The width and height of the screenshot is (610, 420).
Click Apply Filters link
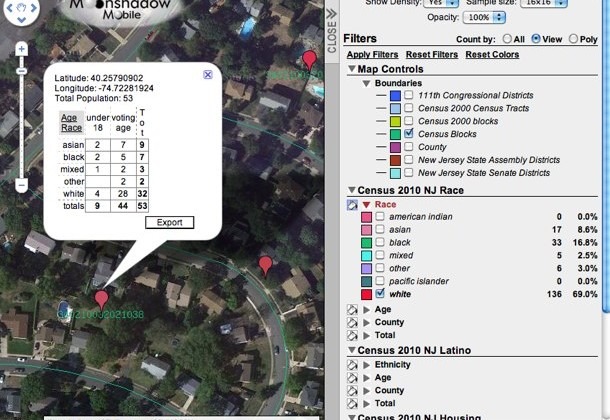372,54
